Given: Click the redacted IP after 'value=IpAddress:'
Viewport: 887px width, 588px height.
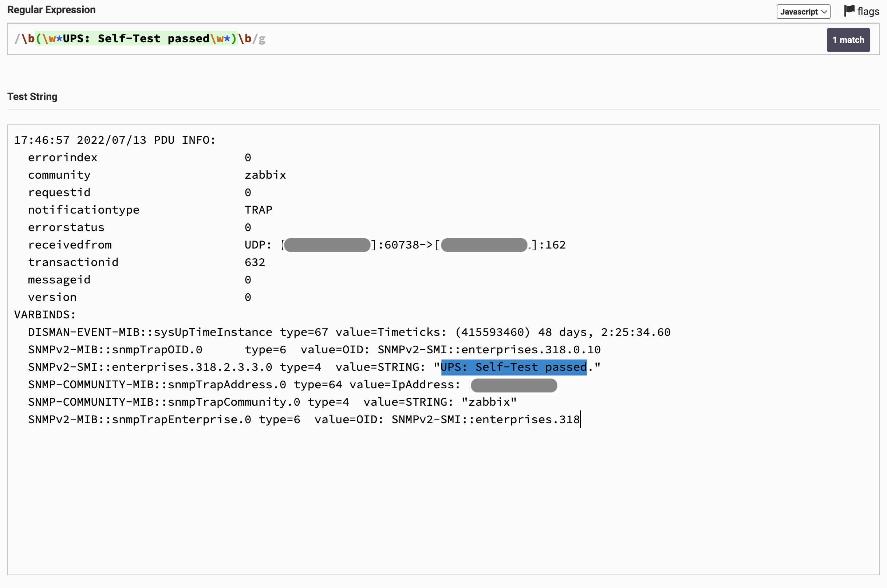Looking at the screenshot, I should point(513,385).
